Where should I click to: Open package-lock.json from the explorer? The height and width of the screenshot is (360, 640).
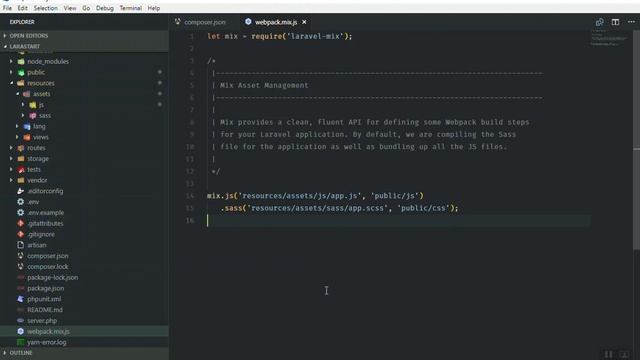click(x=53, y=278)
